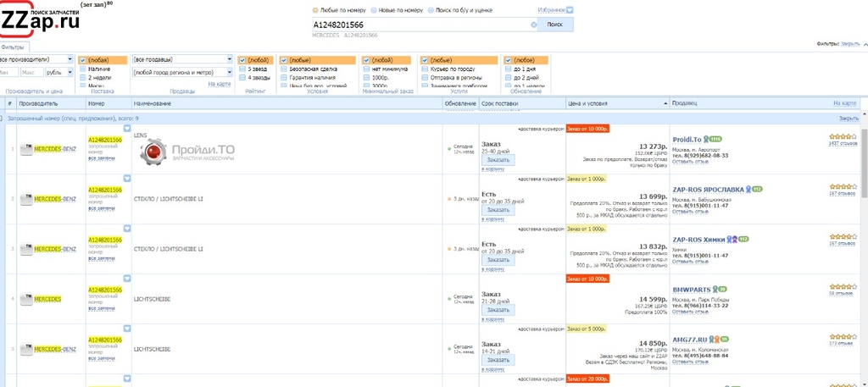
Task: Toggle the '2 недели' delivery checkbox
Action: (82, 77)
